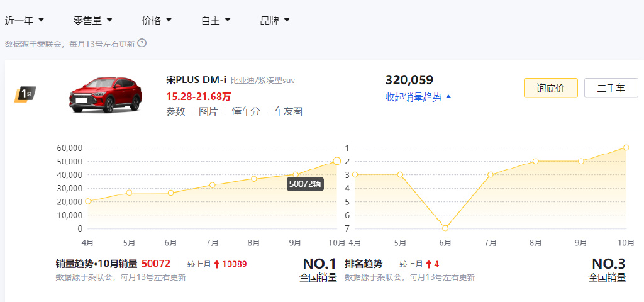Click the 15.28-21.68万 price text
The height and width of the screenshot is (302, 644).
(x=199, y=96)
